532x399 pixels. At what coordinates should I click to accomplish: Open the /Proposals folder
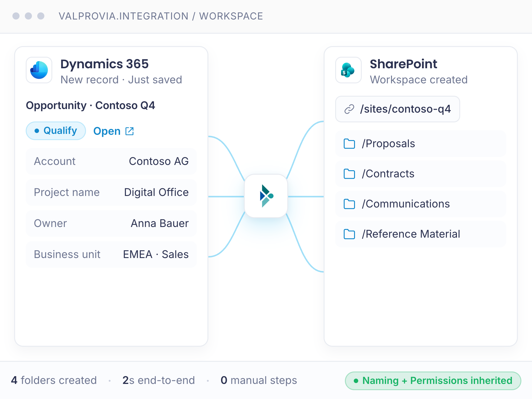point(421,144)
